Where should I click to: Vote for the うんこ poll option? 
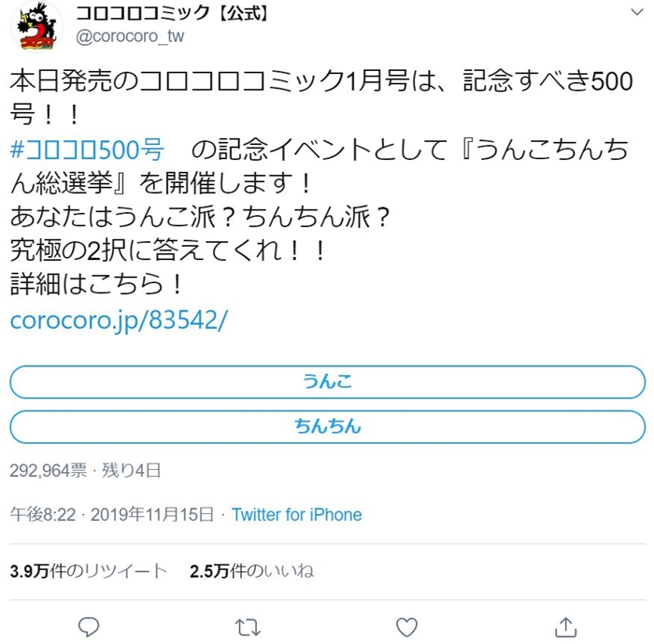(327, 382)
